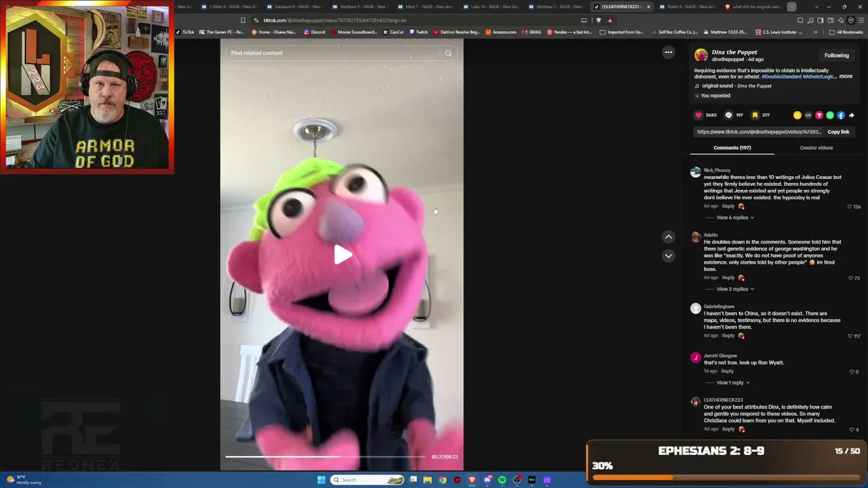Play the paused TikTok video

(342, 255)
